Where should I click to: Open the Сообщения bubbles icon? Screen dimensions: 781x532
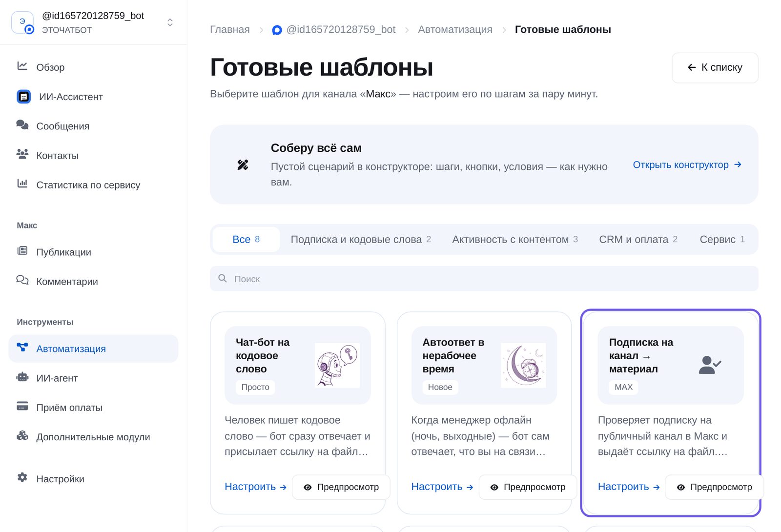point(22,125)
